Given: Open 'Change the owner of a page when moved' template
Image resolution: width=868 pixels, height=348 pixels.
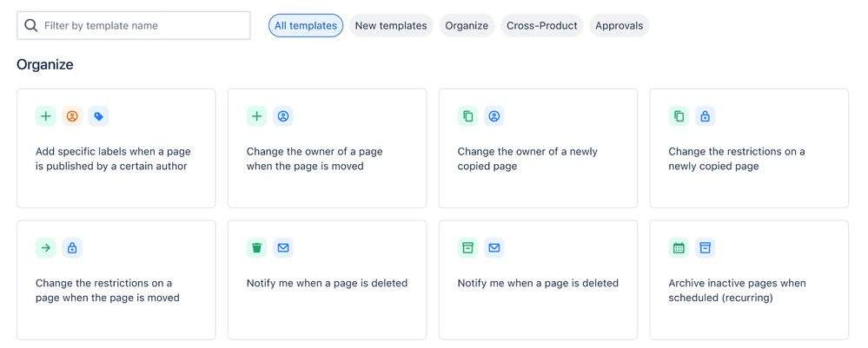Looking at the screenshot, I should [328, 148].
